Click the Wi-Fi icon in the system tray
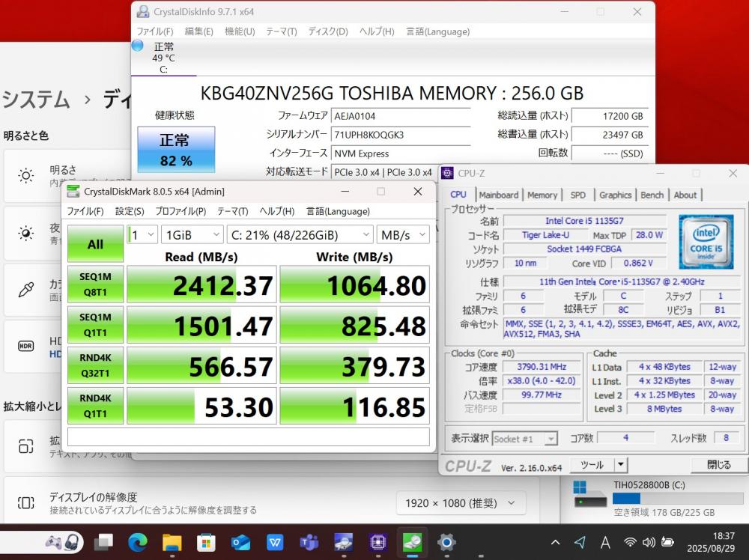Screen dimensions: 749x560 click(x=631, y=542)
